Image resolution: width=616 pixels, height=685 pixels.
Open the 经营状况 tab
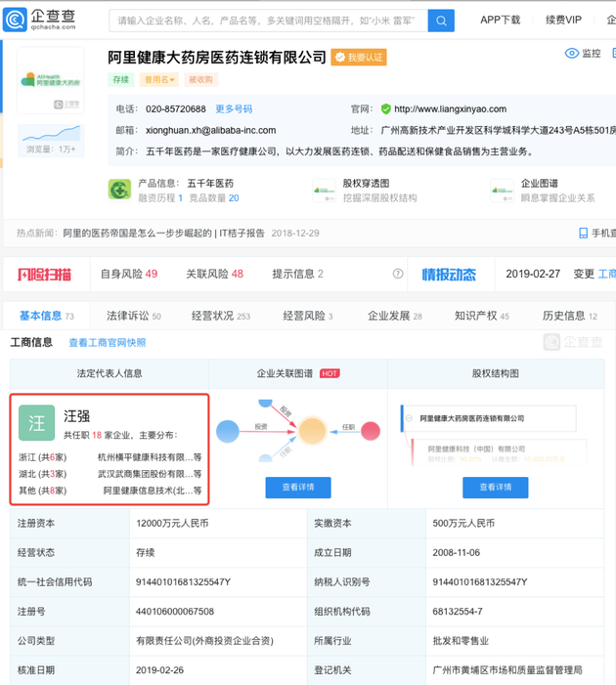click(221, 316)
